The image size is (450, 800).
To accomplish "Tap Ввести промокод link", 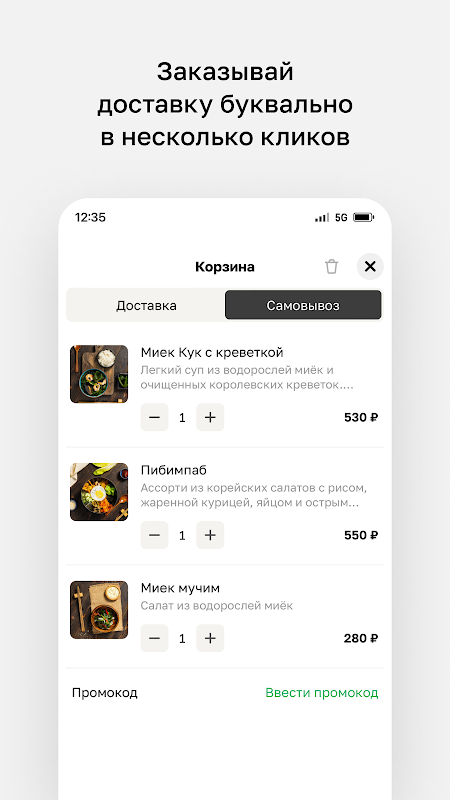I will [322, 693].
